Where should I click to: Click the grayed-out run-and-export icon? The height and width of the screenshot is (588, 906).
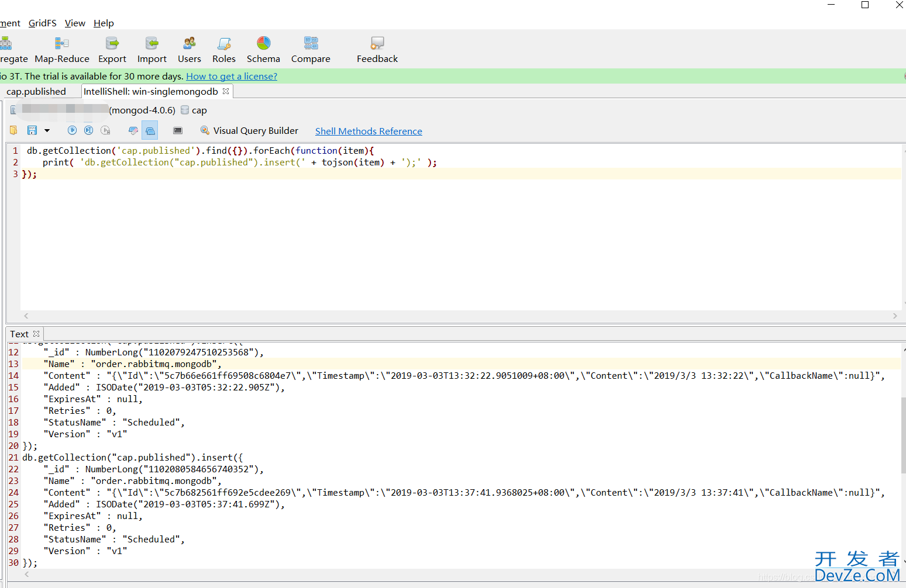[x=105, y=130]
